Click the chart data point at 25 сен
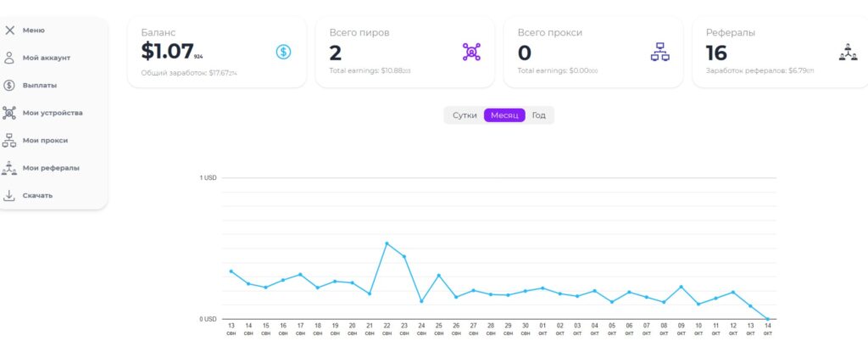Image resolution: width=868 pixels, height=341 pixels. (438, 275)
